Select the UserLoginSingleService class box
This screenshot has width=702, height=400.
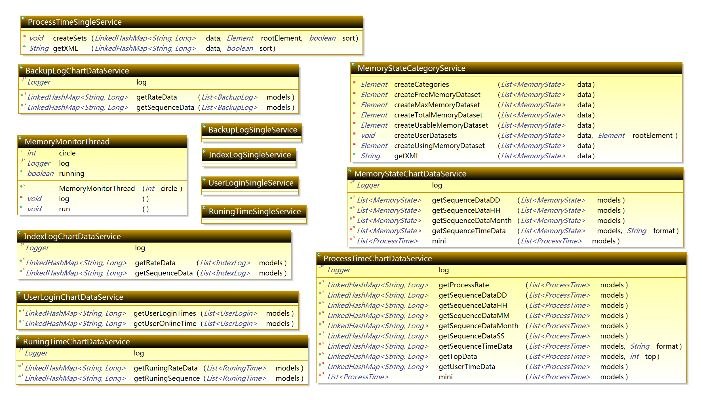pyautogui.click(x=249, y=184)
